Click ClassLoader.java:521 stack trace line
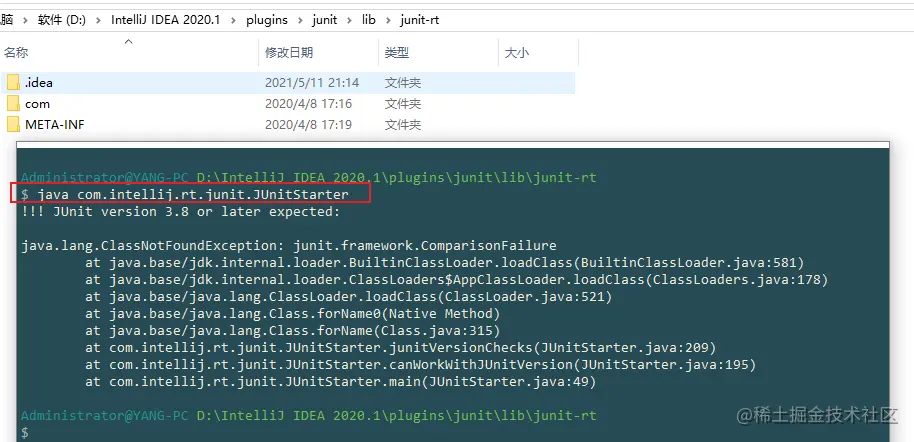The image size is (914, 442). (349, 297)
